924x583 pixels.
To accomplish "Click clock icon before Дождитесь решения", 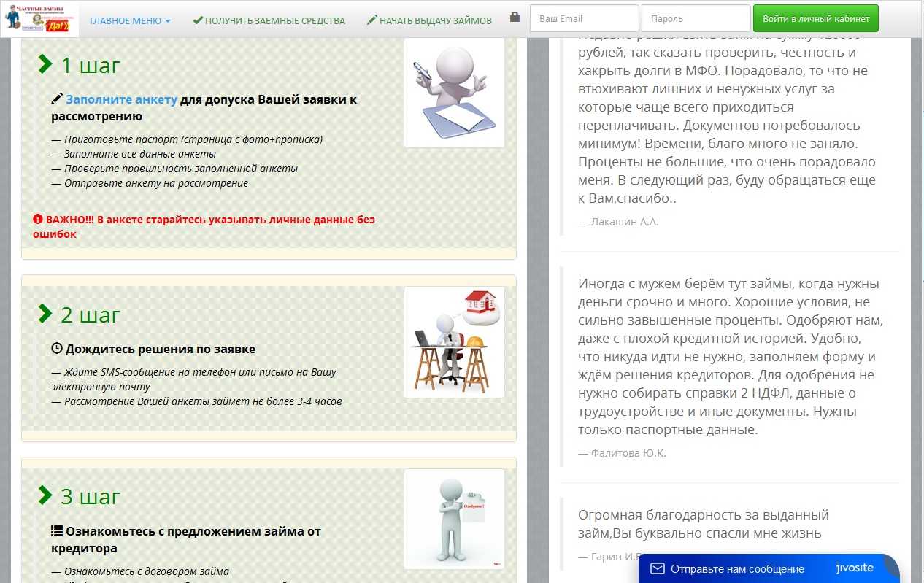I will tap(57, 349).
